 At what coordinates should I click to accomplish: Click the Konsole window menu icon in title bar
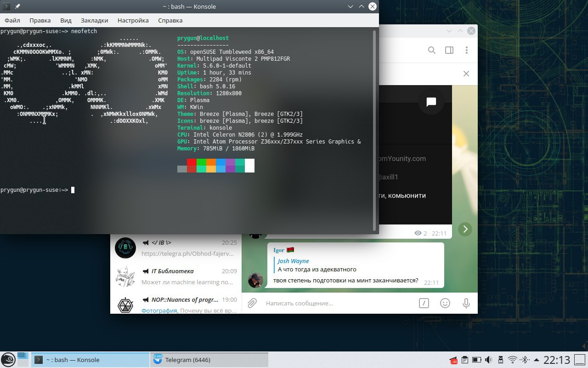coord(6,6)
